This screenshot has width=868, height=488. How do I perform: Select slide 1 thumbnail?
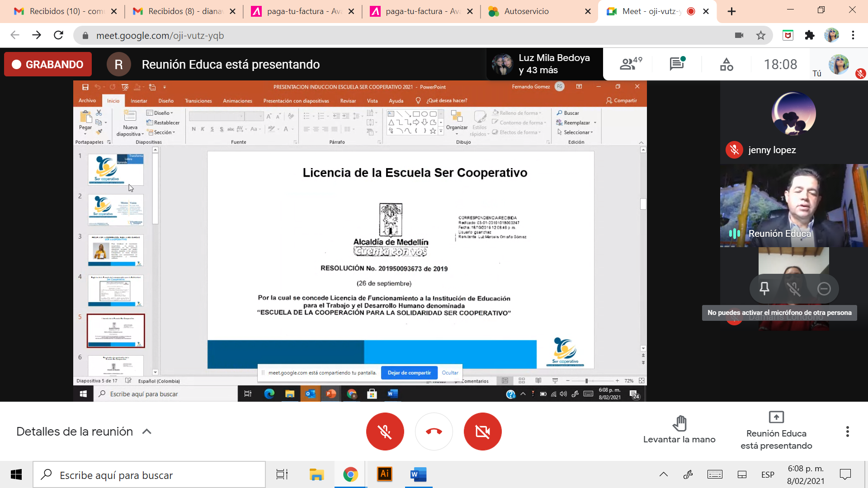[116, 169]
